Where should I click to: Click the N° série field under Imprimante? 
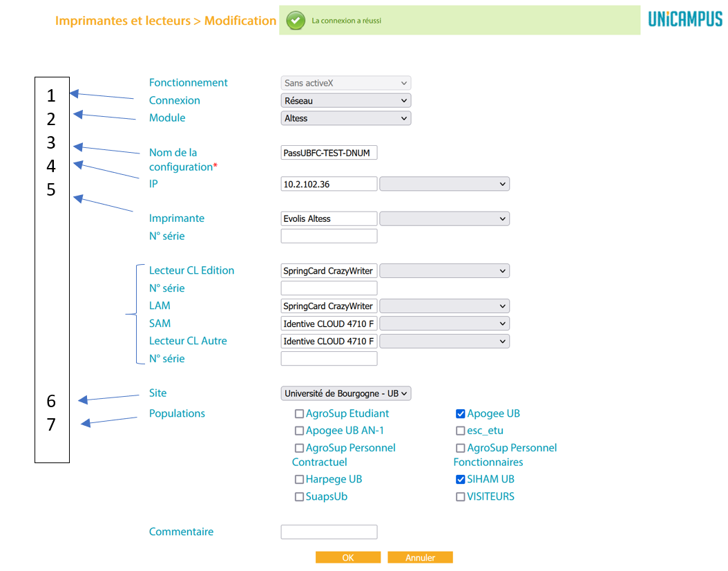click(329, 236)
